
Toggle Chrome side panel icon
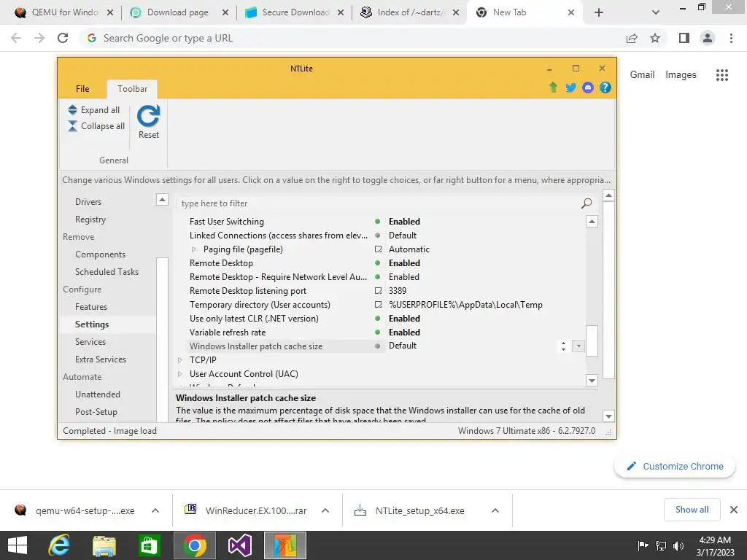pyautogui.click(x=684, y=38)
